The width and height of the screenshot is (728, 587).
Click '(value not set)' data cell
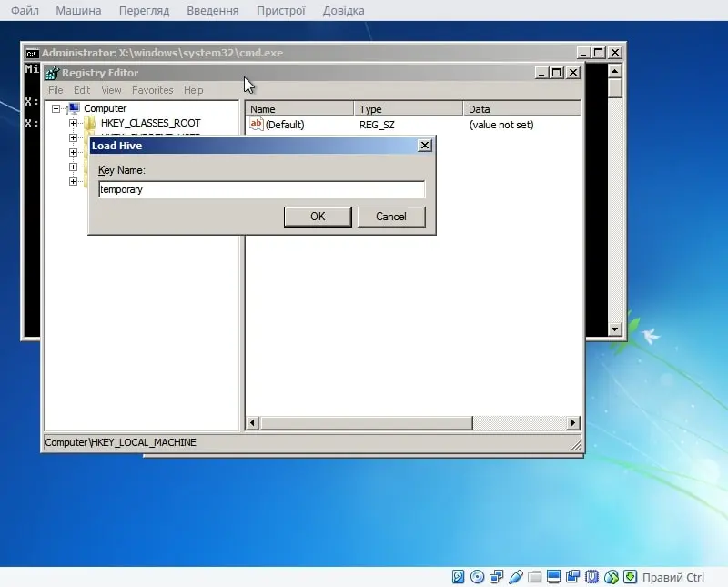[x=501, y=125]
